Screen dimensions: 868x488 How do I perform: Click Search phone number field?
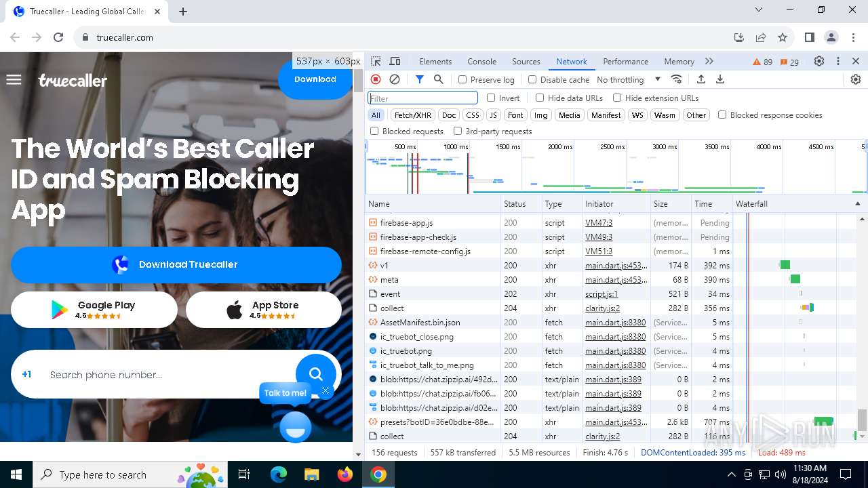click(170, 374)
